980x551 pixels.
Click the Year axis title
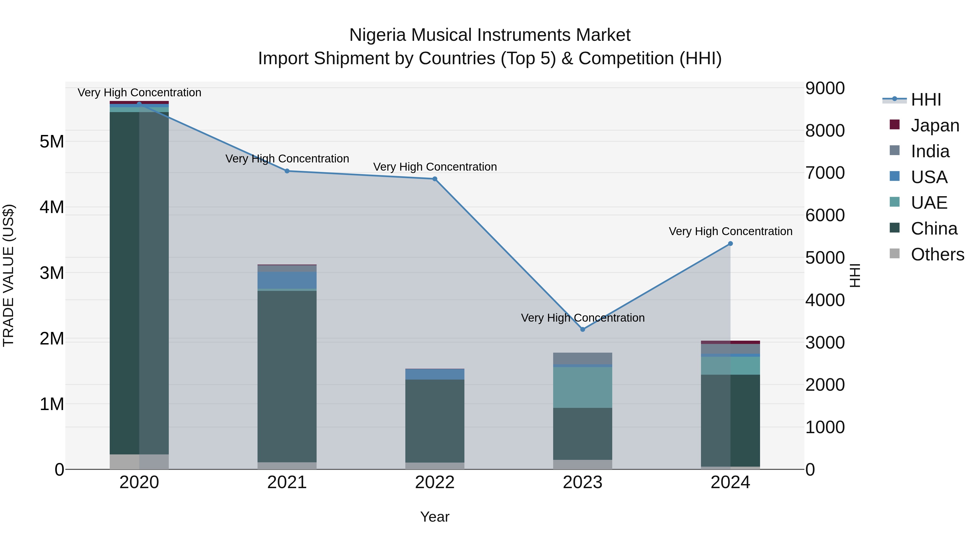(x=435, y=517)
